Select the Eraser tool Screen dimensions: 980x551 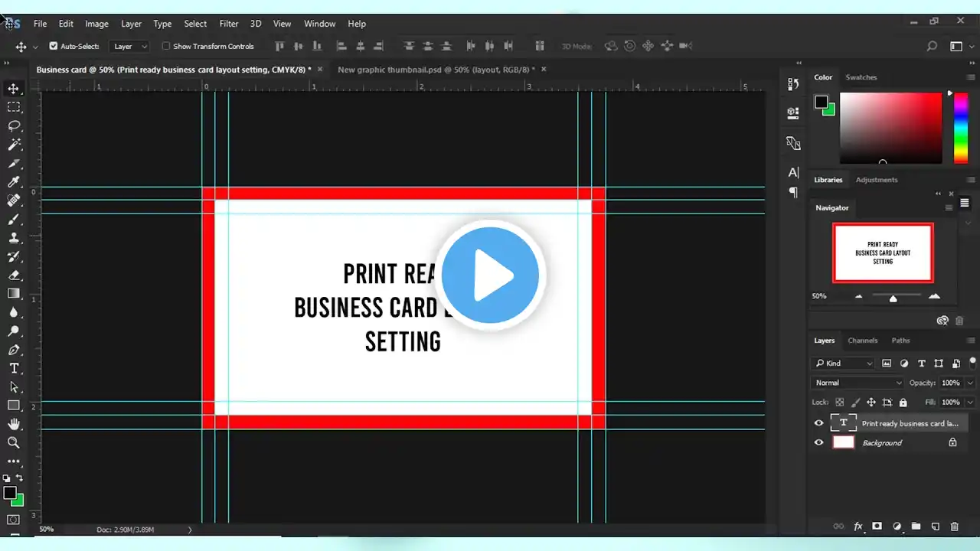[14, 275]
